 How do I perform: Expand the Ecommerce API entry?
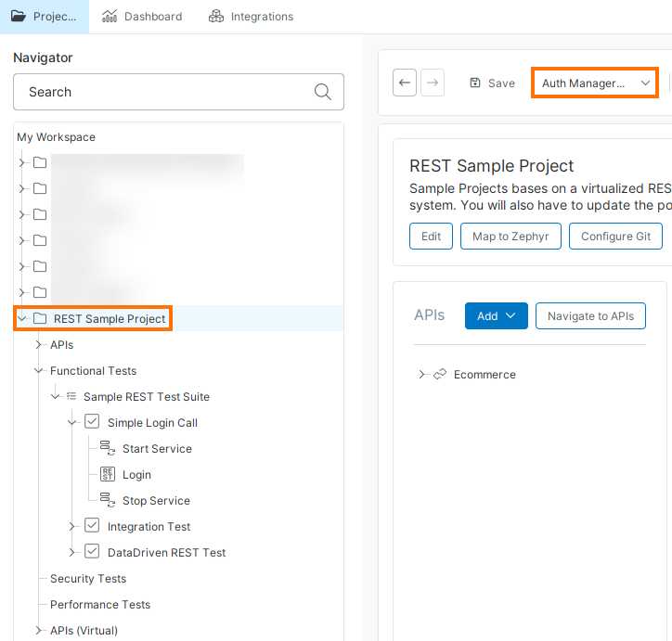pyautogui.click(x=421, y=374)
